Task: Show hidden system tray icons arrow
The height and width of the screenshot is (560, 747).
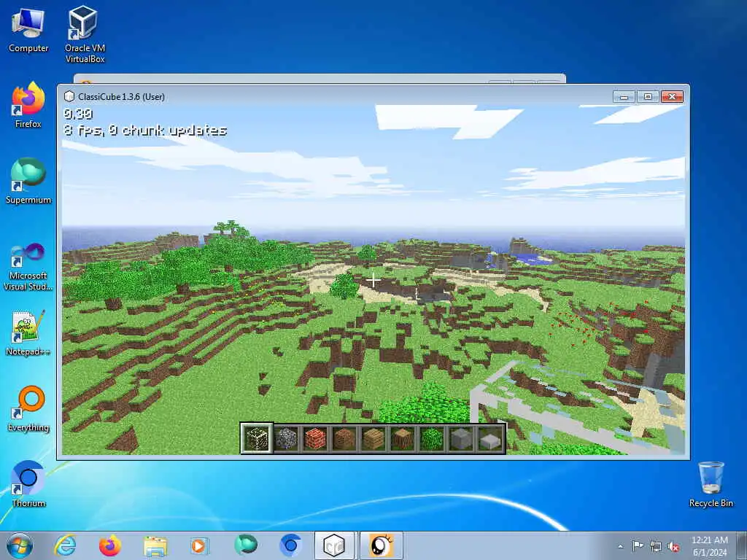Action: point(620,546)
